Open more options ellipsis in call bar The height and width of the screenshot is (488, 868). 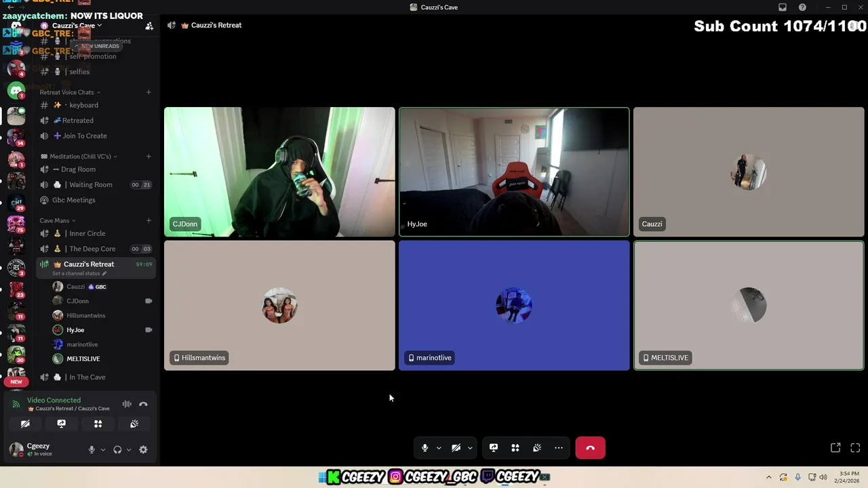coord(559,448)
